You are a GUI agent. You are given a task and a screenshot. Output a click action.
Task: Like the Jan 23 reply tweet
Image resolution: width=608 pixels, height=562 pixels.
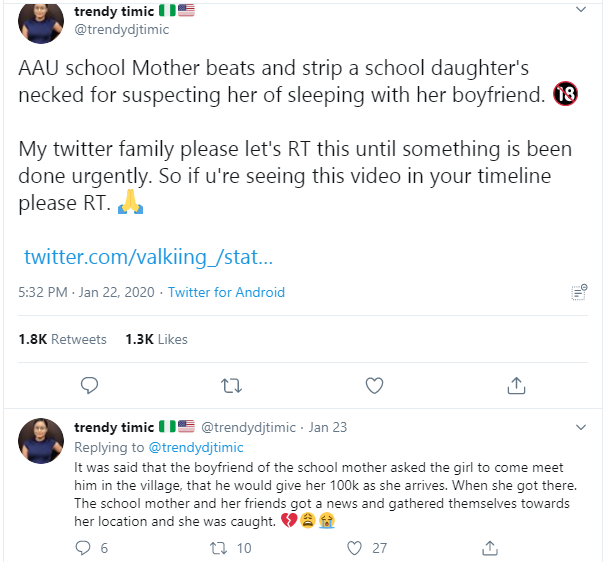(353, 547)
